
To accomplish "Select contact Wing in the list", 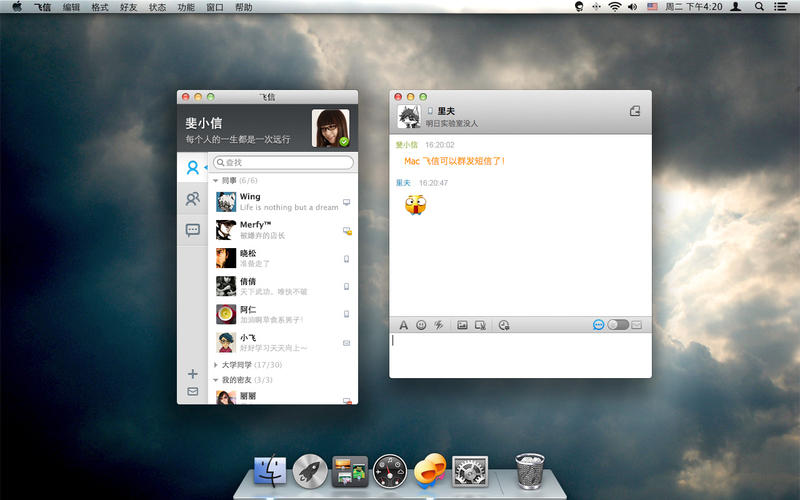I will tap(280, 202).
